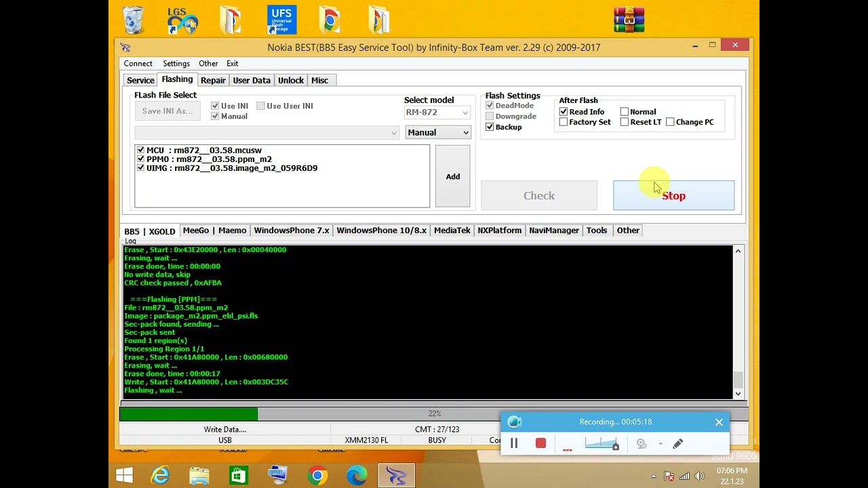Click the log scrollbar down arrow
Screen dimensions: 868x488
(738, 394)
